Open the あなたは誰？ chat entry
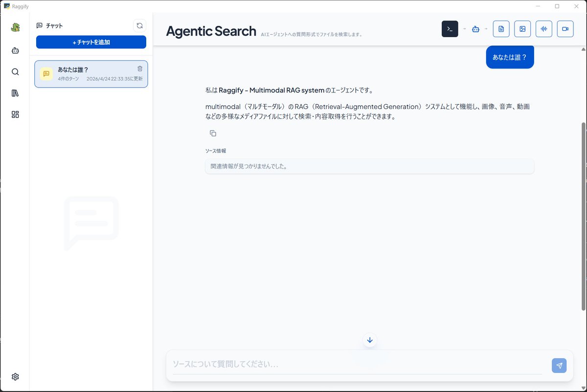This screenshot has width=587, height=392. 91,74
